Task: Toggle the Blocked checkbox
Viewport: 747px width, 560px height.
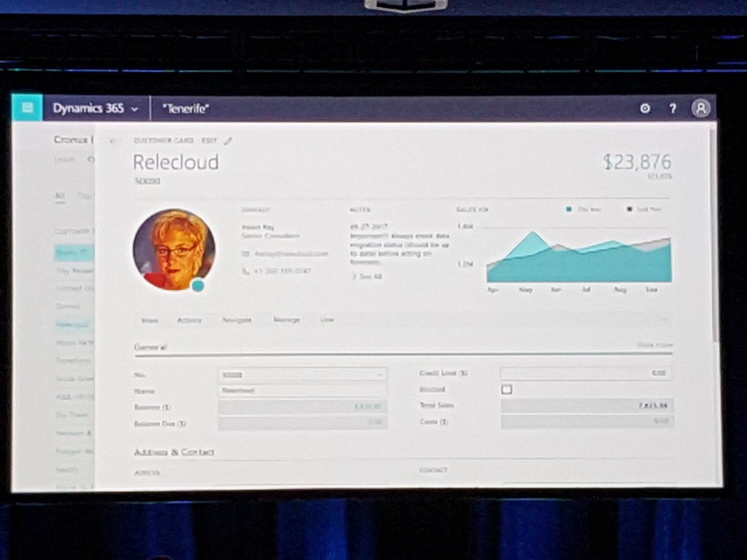Action: (507, 390)
